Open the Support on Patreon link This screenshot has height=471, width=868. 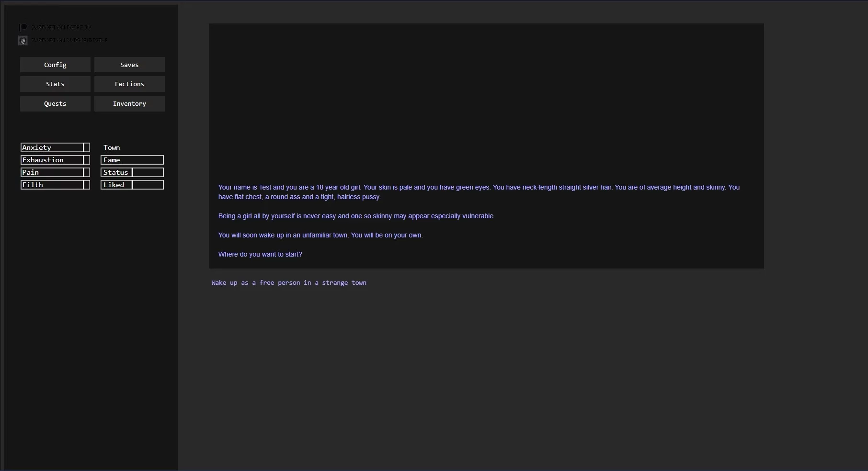[x=61, y=27]
